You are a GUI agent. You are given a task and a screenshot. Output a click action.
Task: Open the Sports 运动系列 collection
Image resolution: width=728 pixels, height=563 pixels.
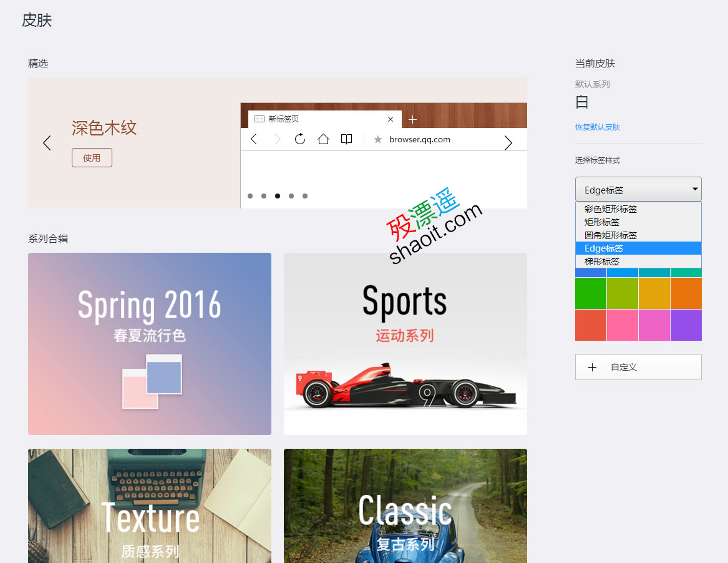click(405, 344)
